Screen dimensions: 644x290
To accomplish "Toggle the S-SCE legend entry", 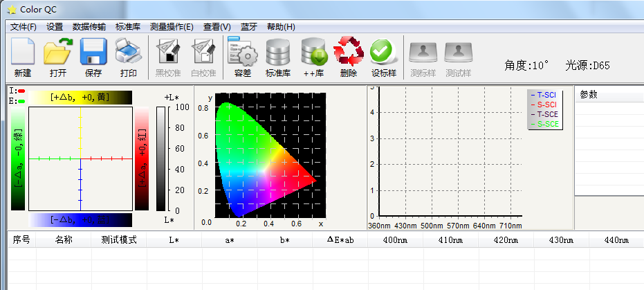I will point(544,124).
